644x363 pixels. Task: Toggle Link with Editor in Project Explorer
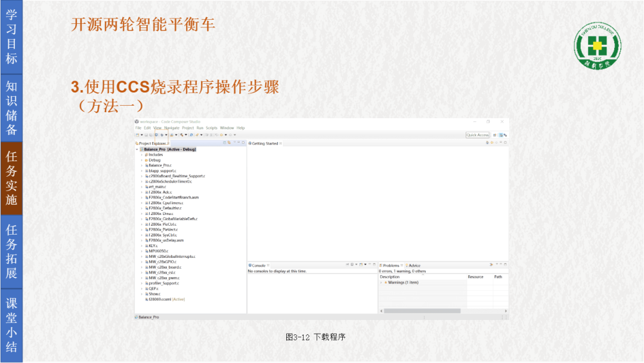pos(229,143)
